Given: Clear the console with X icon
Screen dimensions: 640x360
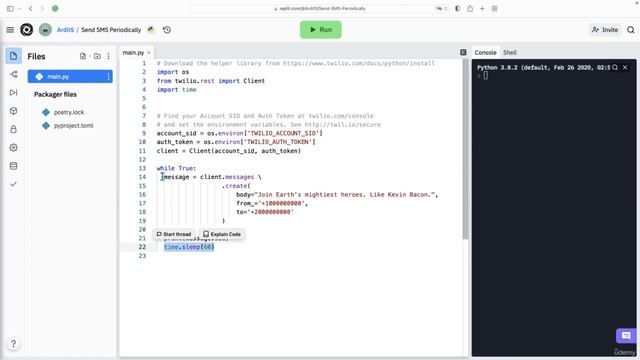Looking at the screenshot, I should point(625,67).
